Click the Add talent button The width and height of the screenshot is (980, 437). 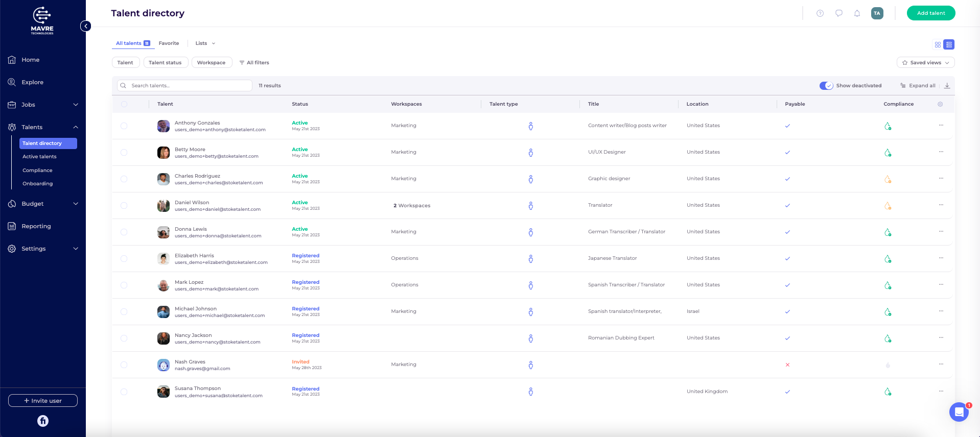(931, 13)
